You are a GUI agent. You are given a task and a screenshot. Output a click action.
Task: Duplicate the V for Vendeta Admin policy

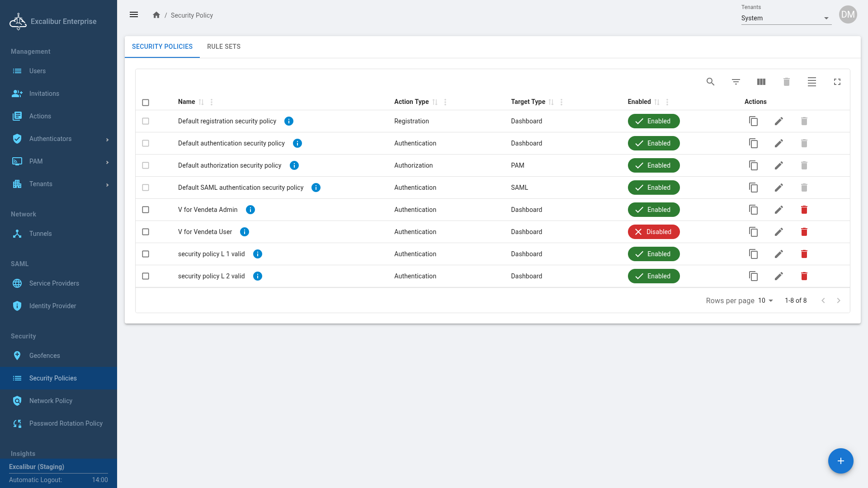[x=753, y=210]
